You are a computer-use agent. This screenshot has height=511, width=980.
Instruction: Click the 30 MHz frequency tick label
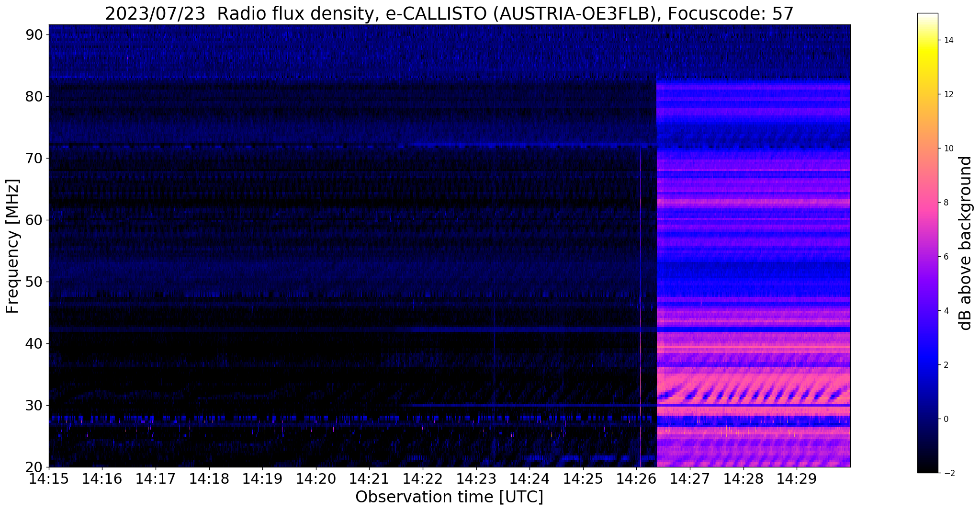tap(34, 405)
